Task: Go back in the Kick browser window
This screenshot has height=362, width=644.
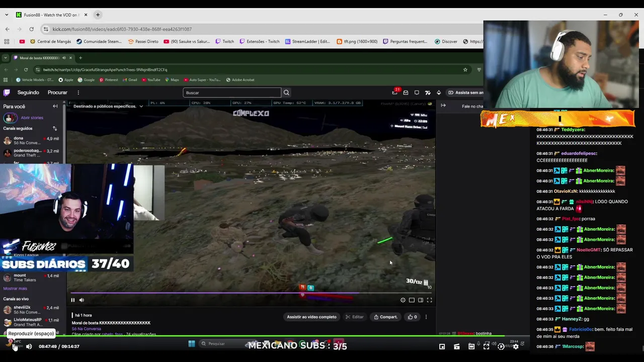Action: click(7, 29)
